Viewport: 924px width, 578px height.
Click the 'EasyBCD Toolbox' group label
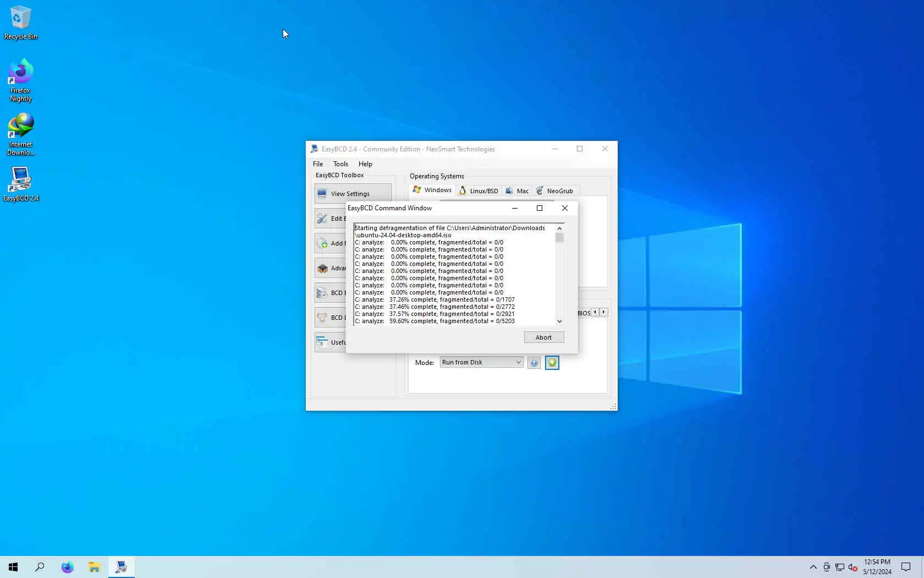pos(339,175)
